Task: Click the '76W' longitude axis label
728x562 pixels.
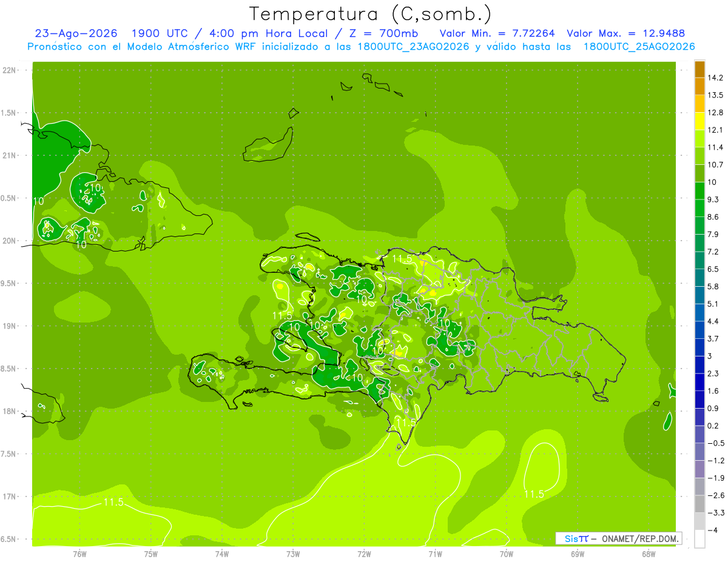Action: (79, 554)
